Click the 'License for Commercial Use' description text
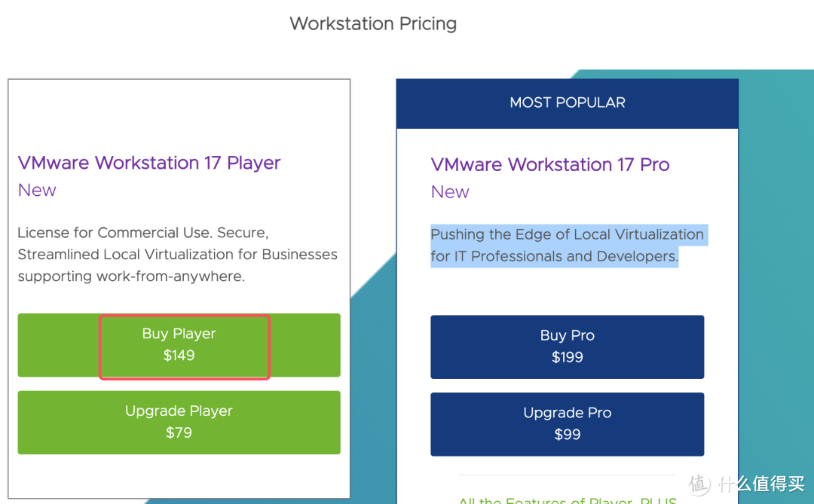This screenshot has height=504, width=814. click(178, 255)
